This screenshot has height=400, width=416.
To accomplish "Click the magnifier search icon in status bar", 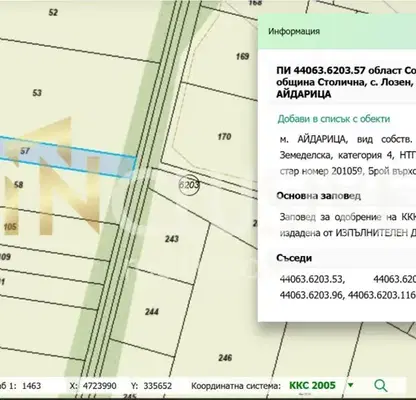I will [381, 386].
